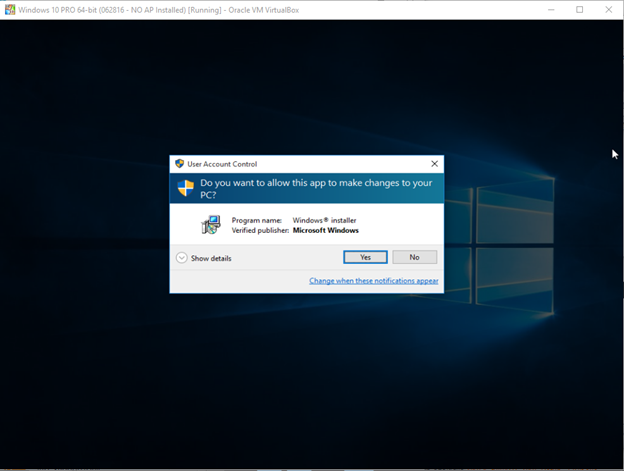Screen dimensions: 624x471
Task: Click the User Account Control title text
Action: [223, 163]
